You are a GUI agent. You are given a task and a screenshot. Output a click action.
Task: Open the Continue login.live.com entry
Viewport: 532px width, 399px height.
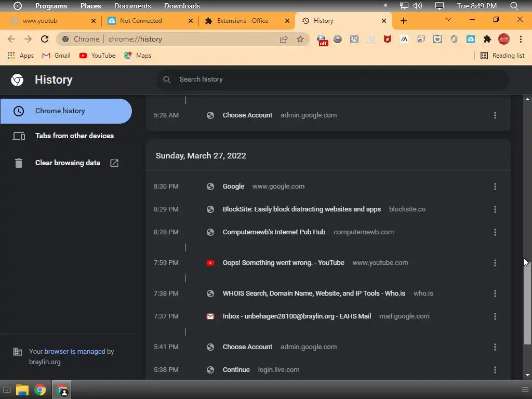[236, 370]
